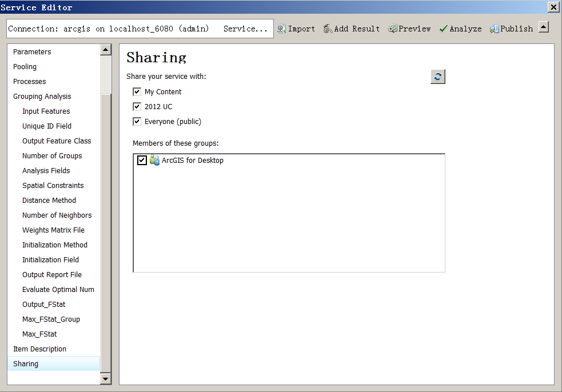Click the Analyze checkmark icon
Screen dimensions: 562x392
pyautogui.click(x=443, y=29)
